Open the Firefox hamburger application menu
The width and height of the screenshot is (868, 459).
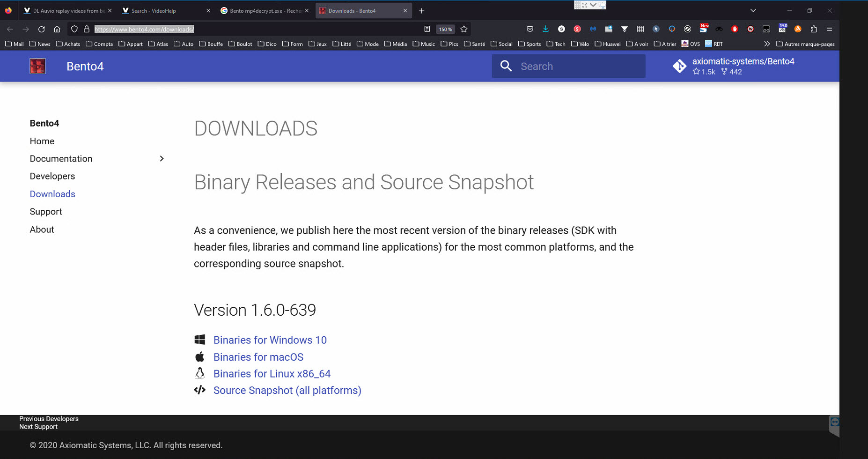point(829,29)
